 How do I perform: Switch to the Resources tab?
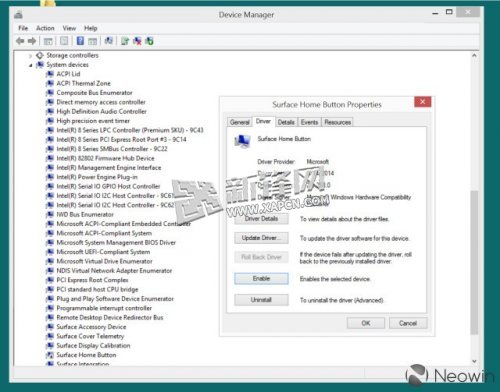338,122
